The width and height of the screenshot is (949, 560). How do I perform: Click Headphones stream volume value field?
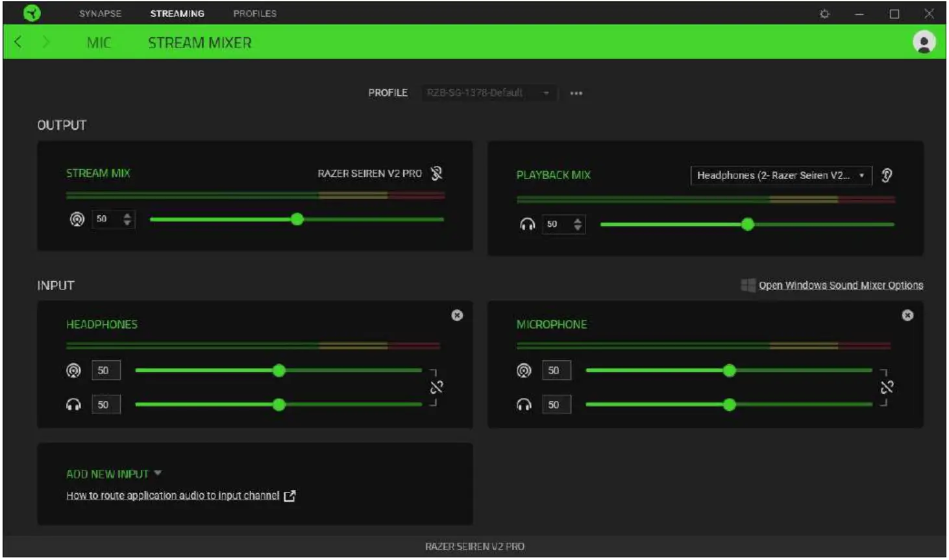click(106, 371)
